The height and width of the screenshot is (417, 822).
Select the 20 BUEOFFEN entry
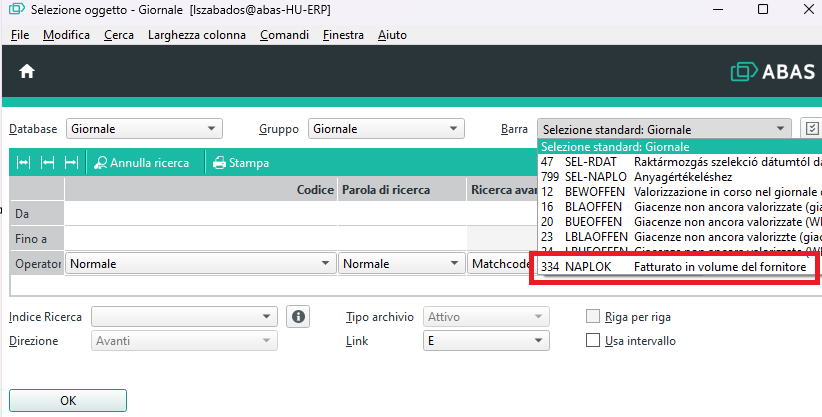680,221
